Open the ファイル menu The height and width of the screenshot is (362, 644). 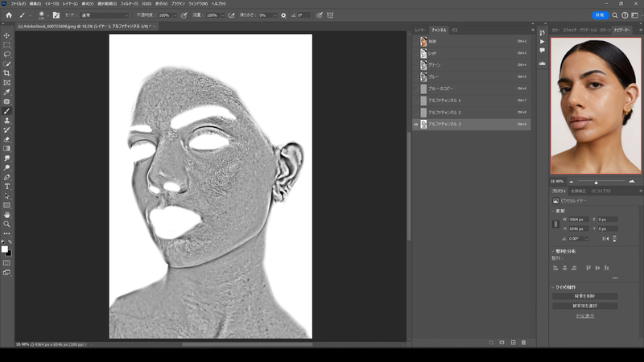(x=18, y=4)
